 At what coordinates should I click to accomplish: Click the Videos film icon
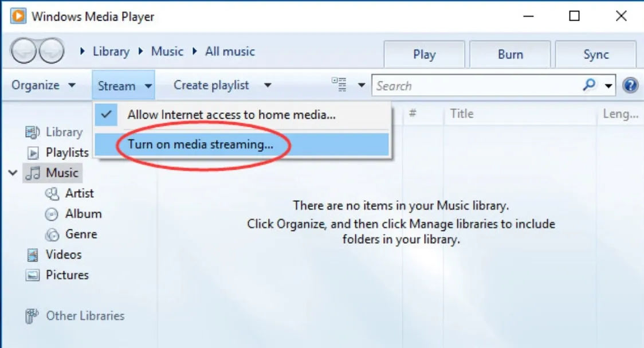(33, 255)
